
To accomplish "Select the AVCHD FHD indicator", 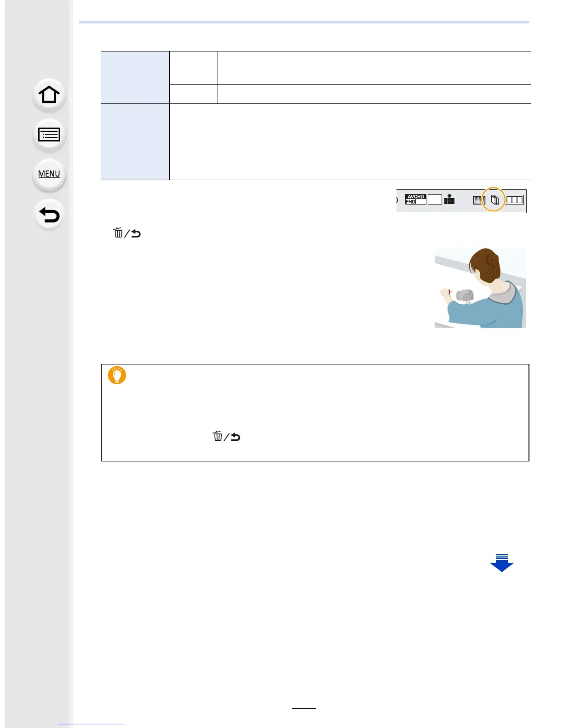I will click(415, 199).
